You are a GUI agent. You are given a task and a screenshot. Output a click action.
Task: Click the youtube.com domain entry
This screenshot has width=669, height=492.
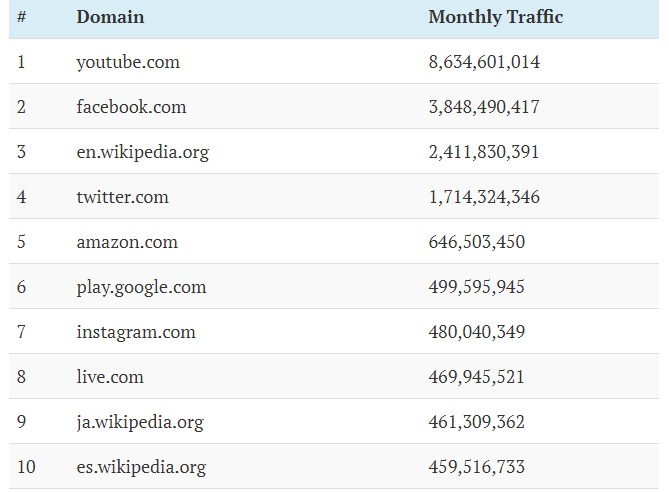128,62
